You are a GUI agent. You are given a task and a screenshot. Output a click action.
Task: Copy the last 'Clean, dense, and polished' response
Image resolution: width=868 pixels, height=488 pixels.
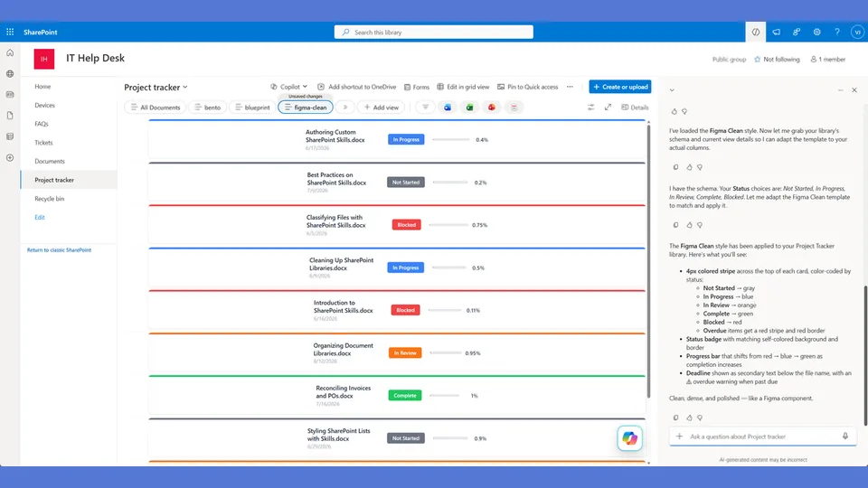coord(676,418)
